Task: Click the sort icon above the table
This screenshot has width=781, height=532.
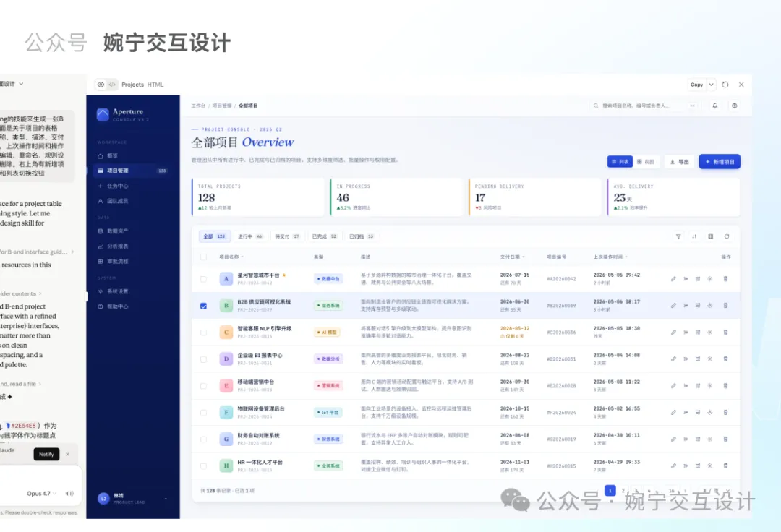Action: pos(694,236)
